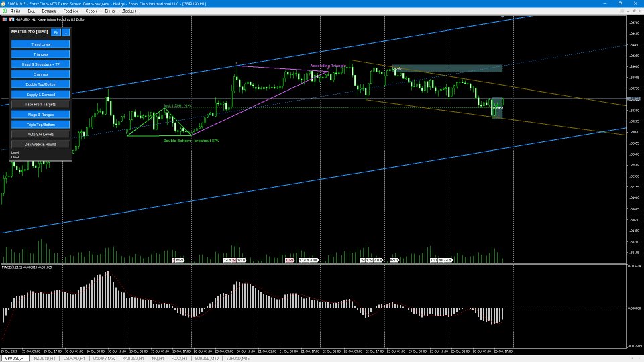Switch to EURUSD,M30 chart tab
This screenshot has width=644, height=362.
207,358
